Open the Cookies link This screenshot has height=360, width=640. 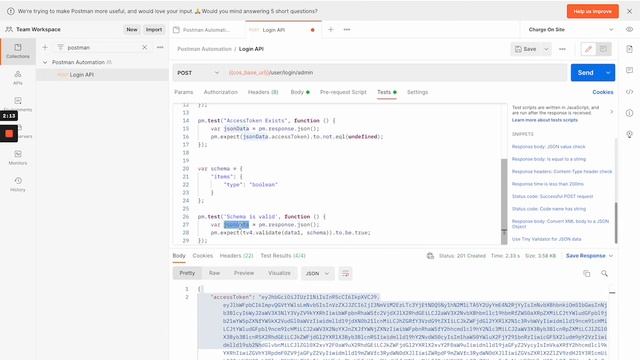coord(602,92)
